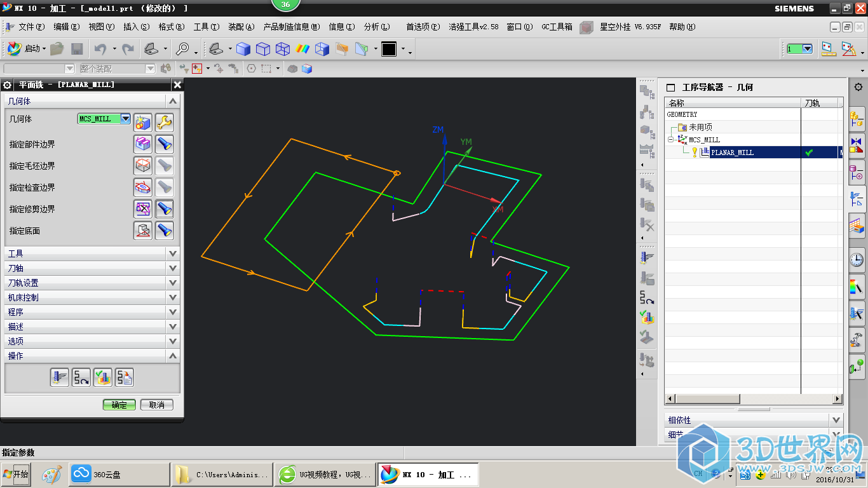Click 名称 column header

pyautogui.click(x=733, y=102)
